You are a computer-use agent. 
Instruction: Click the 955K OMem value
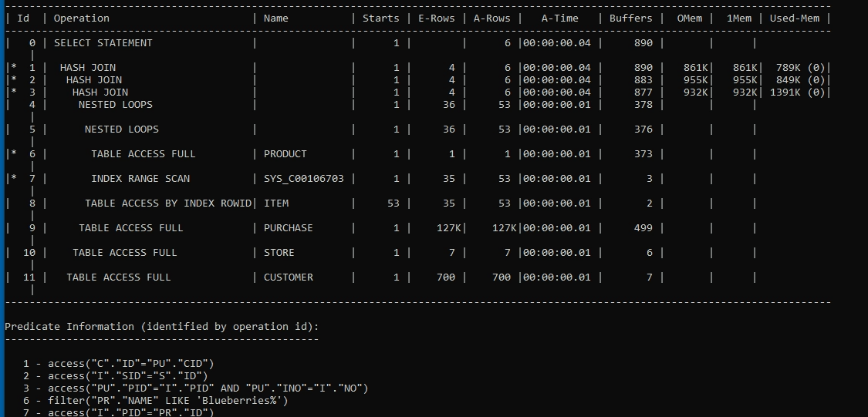coord(696,79)
